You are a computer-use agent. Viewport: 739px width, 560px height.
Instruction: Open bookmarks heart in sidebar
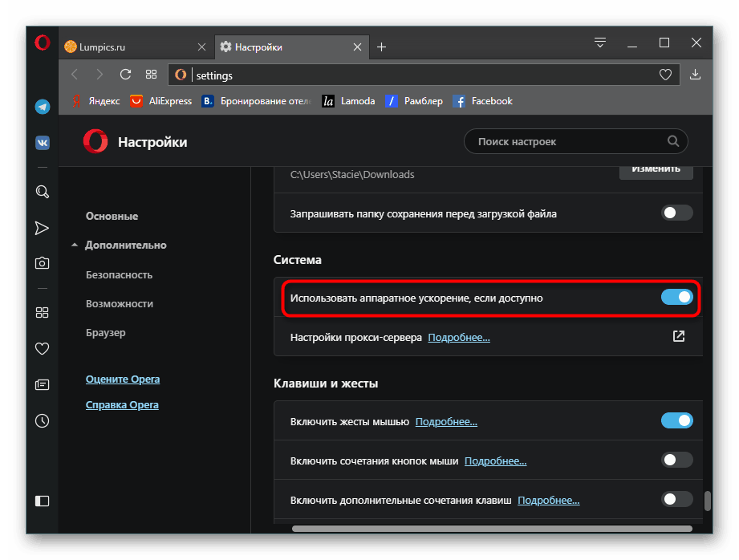pos(42,349)
